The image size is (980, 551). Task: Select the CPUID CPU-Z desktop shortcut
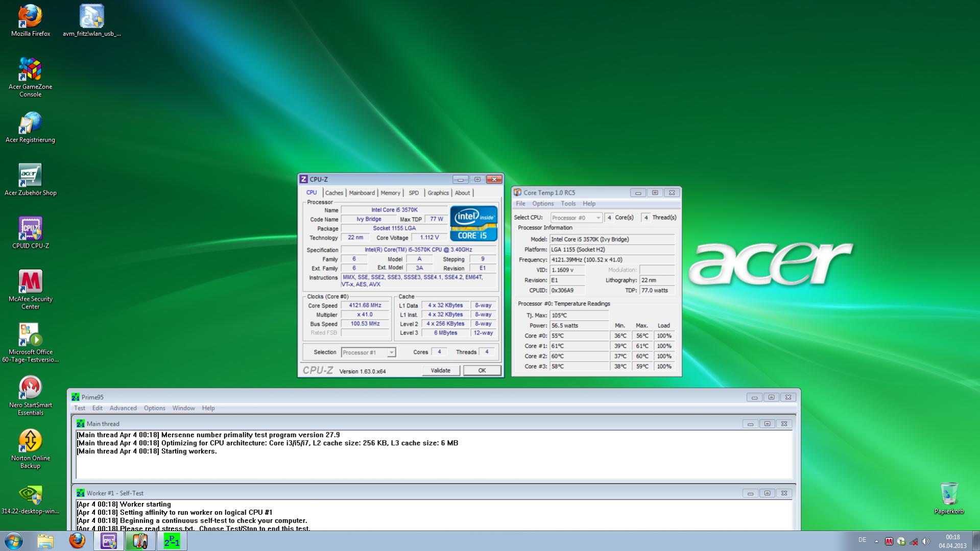(x=30, y=233)
